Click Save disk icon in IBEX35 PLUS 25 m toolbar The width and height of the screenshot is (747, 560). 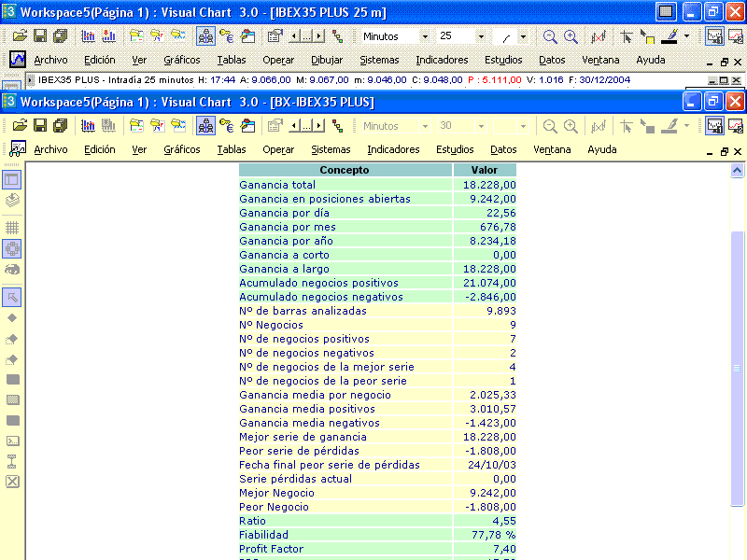(x=40, y=36)
